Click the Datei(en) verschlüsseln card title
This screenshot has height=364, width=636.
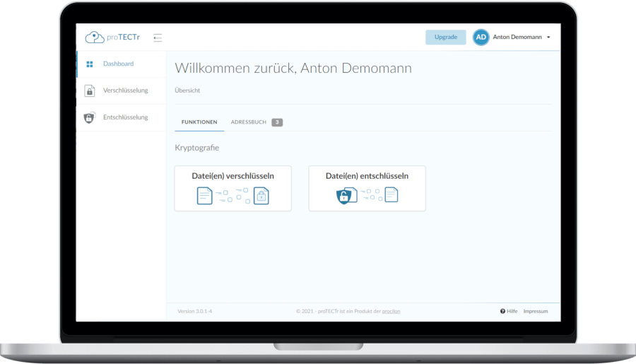pyautogui.click(x=232, y=176)
